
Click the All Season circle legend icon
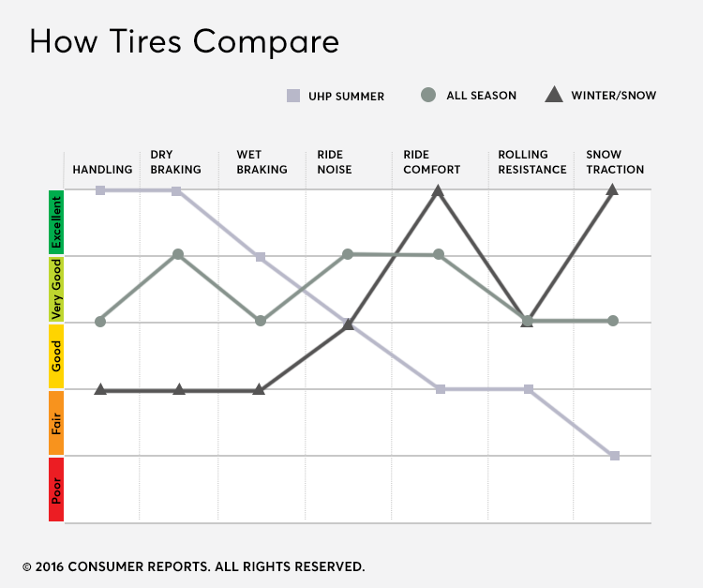click(428, 95)
